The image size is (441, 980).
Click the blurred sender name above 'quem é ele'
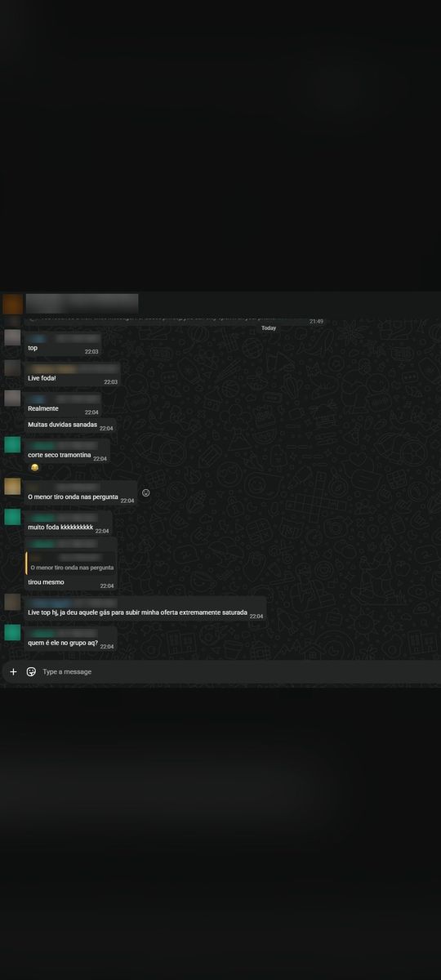click(63, 633)
